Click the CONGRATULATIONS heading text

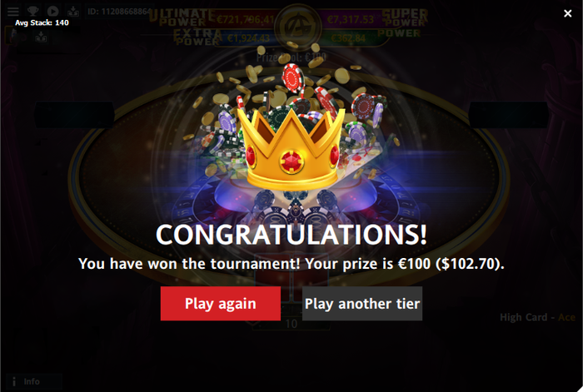291,235
